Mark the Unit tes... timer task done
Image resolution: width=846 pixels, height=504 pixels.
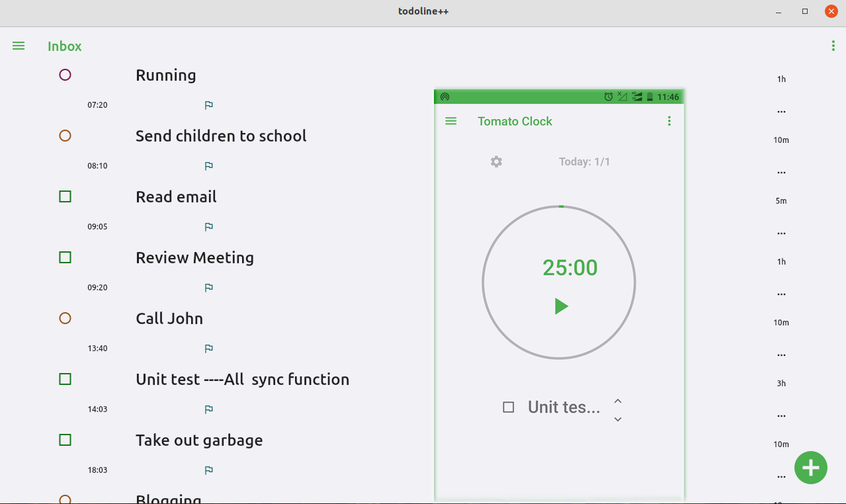pos(508,407)
